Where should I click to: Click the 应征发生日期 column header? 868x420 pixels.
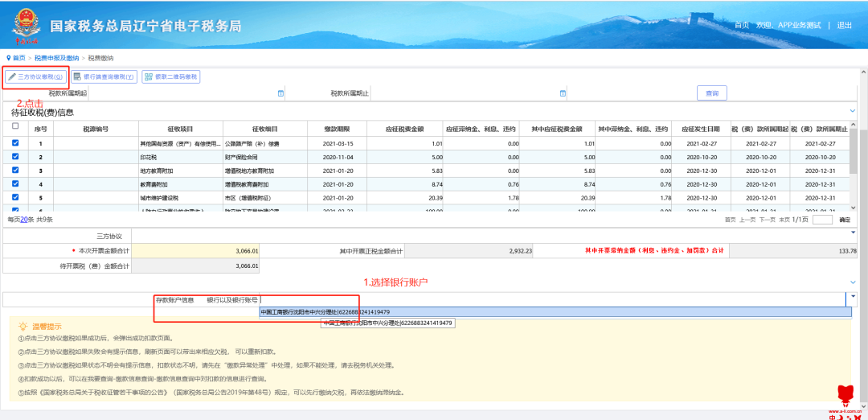coord(700,129)
